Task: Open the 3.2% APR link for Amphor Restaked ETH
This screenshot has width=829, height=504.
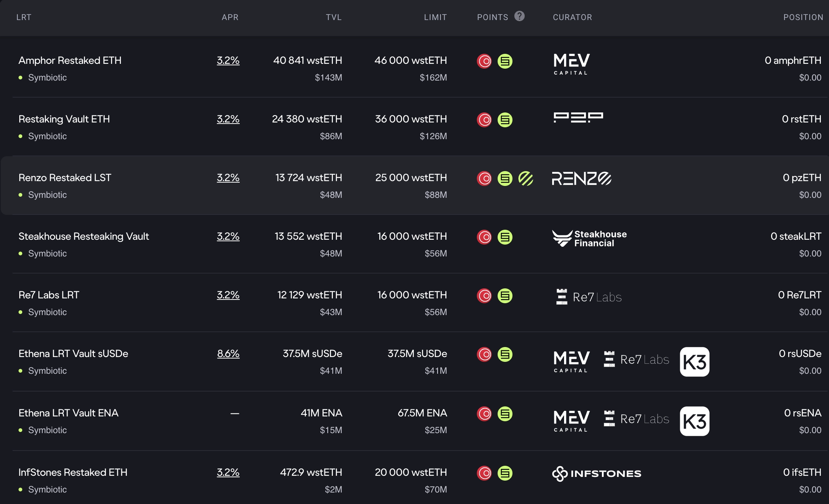Action: 228,60
